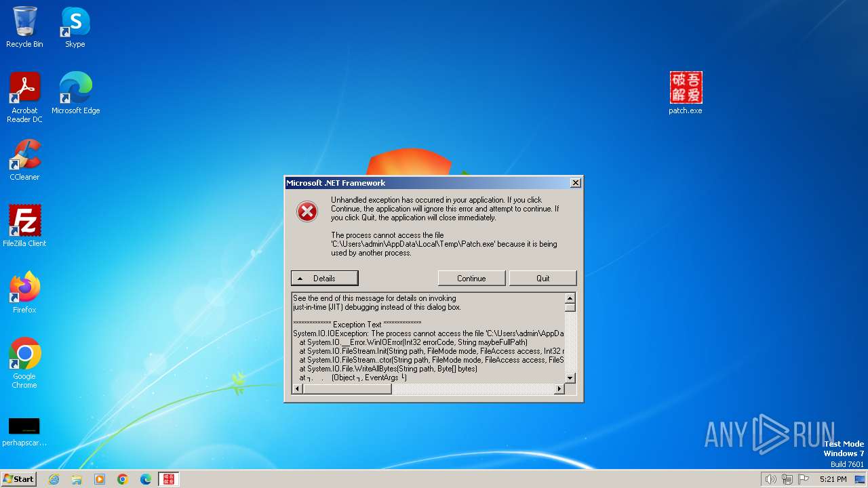Click the details scrollbar up arrow
868x488 pixels.
[x=570, y=298]
